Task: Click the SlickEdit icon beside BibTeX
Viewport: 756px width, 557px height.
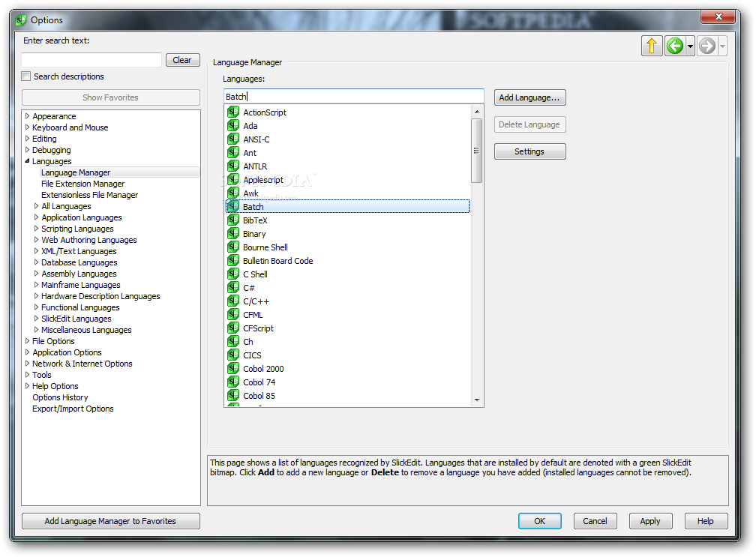Action: (x=233, y=220)
